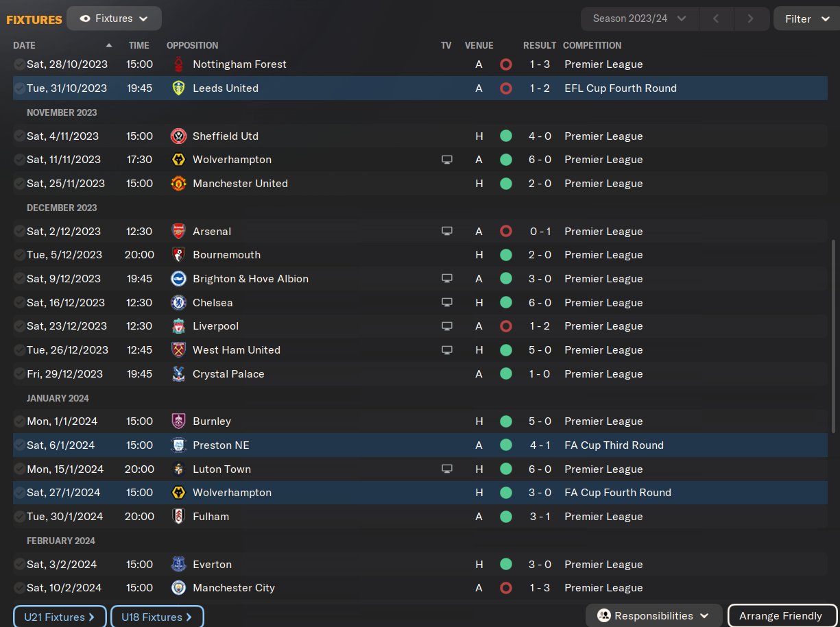Open the U18 Fixtures tab

pos(157,617)
